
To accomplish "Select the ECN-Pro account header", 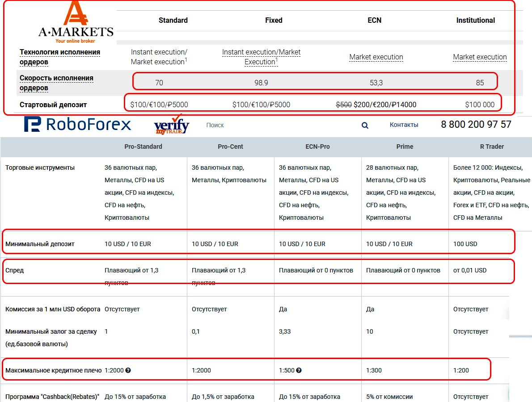I will pos(317,147).
